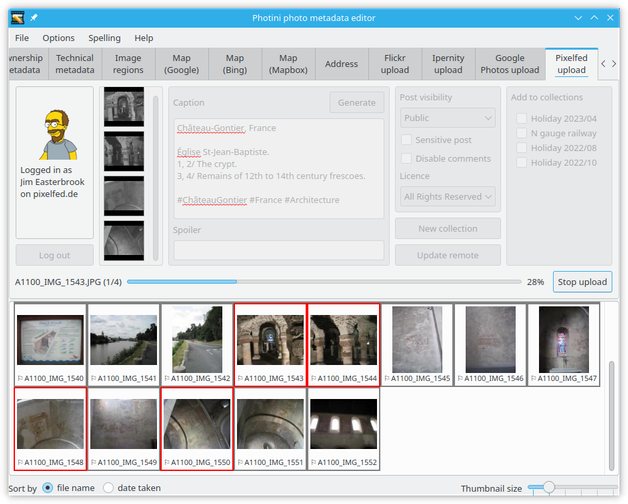
Task: Switch to the Address tab
Action: pos(342,64)
